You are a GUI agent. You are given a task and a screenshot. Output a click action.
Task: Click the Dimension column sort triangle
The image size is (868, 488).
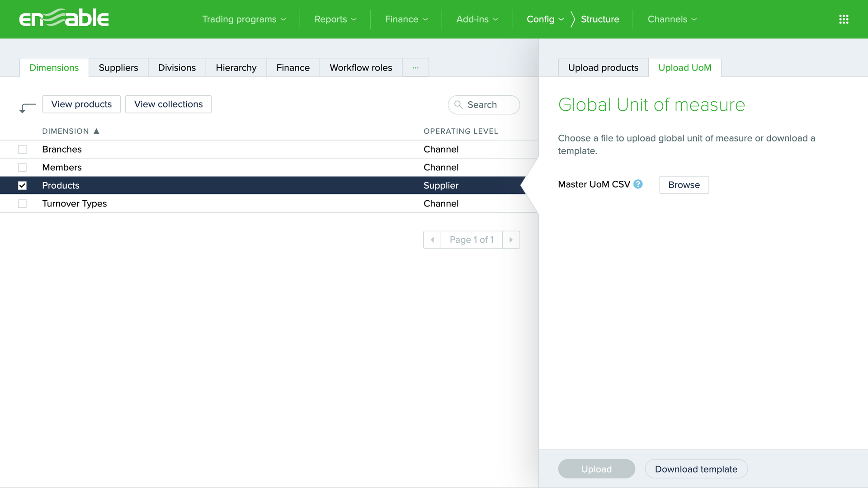pyautogui.click(x=96, y=131)
